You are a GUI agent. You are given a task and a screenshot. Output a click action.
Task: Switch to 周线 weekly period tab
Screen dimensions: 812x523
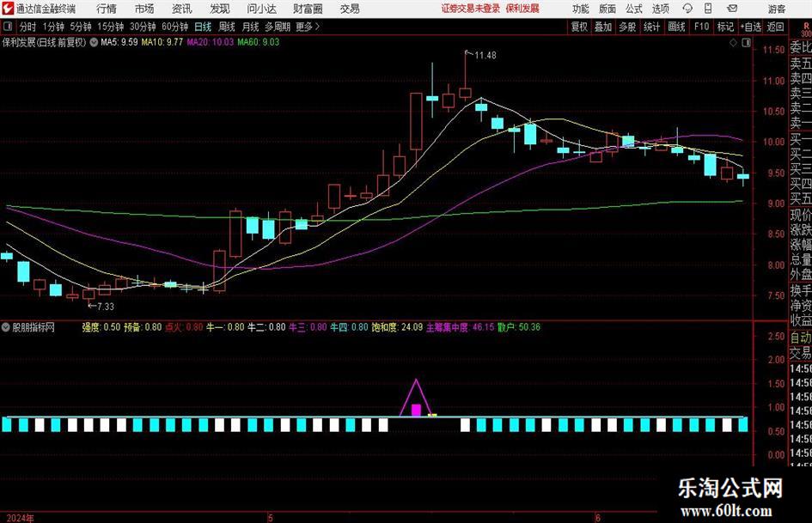click(x=226, y=27)
